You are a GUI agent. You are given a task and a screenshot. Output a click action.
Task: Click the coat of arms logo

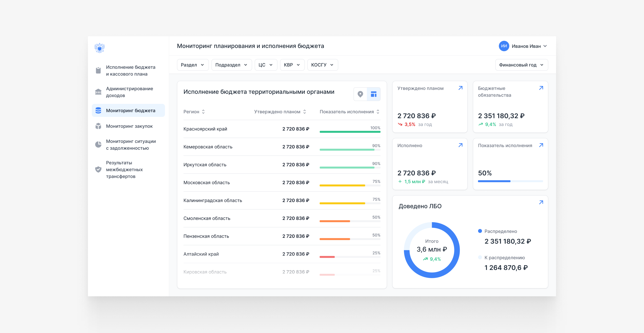[x=99, y=48]
